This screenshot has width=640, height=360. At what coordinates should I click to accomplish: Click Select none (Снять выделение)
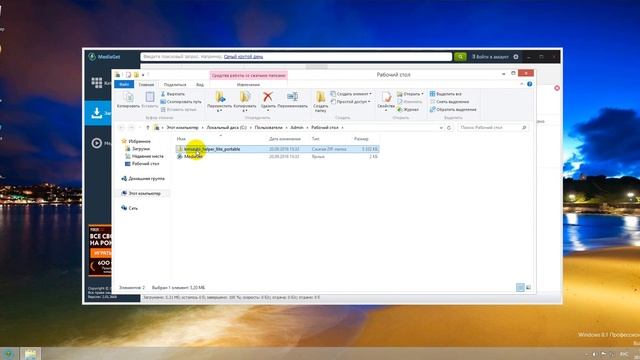point(449,102)
